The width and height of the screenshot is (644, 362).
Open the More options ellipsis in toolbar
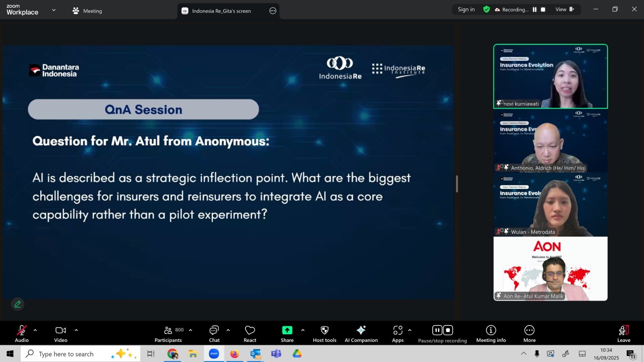(529, 333)
